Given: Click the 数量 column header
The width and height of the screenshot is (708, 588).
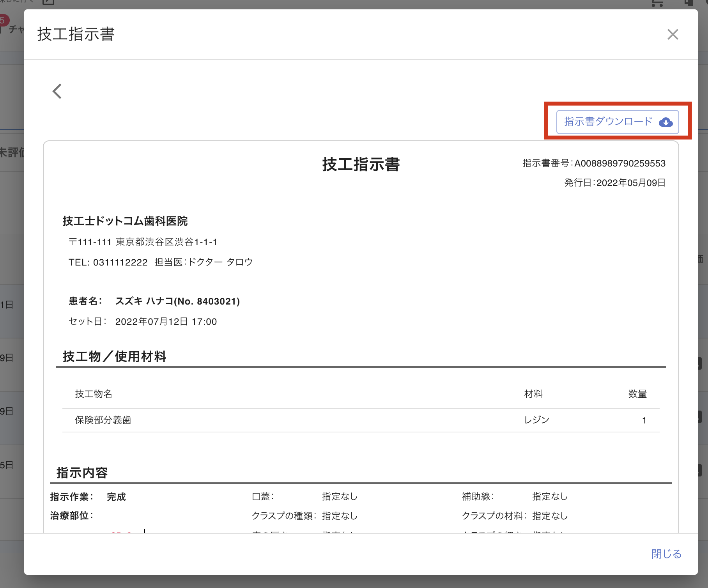Looking at the screenshot, I should click(x=637, y=394).
